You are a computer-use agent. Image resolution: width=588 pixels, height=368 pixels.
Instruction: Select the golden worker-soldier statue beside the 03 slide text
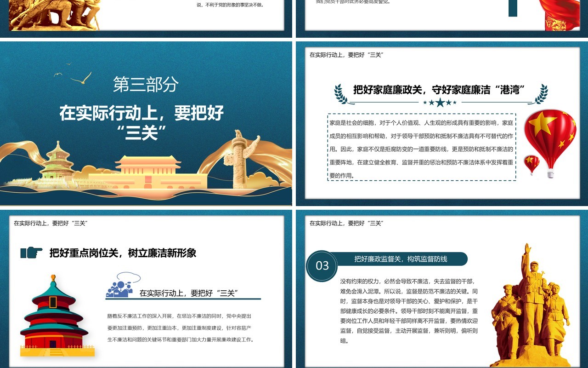point(530,305)
